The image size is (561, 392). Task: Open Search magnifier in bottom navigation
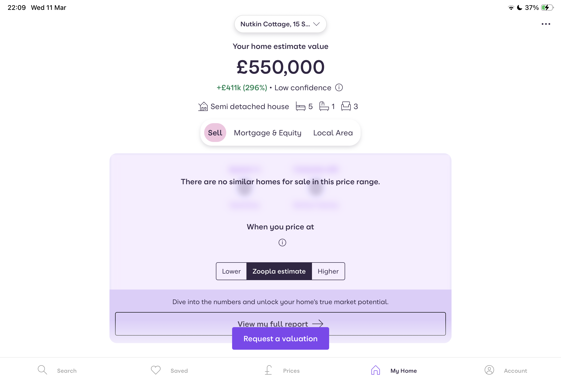[42, 370]
